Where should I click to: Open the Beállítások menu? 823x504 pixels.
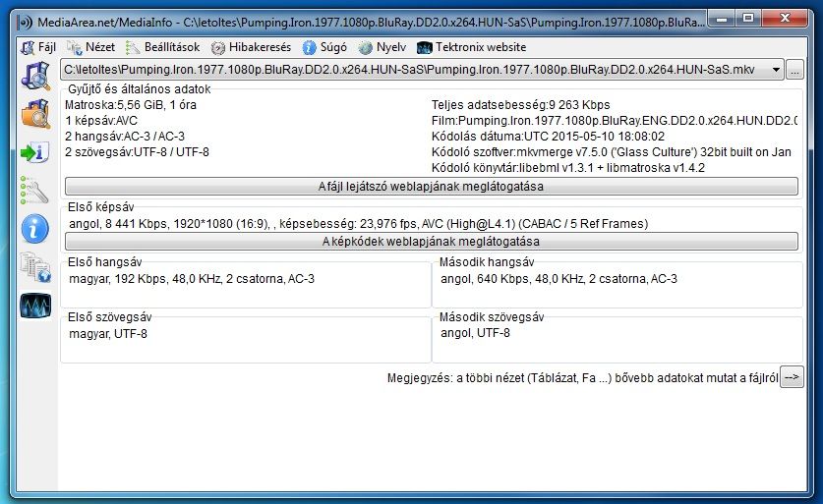162,47
